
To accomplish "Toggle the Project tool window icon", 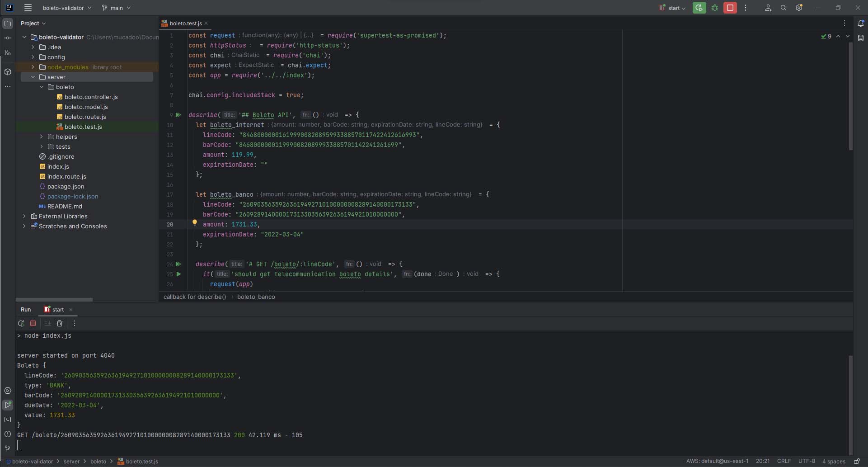I will point(8,23).
